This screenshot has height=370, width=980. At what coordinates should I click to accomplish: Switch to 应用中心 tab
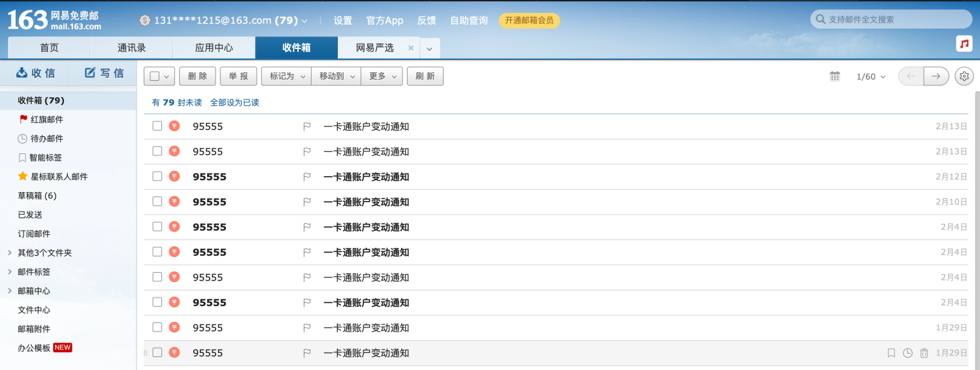214,48
